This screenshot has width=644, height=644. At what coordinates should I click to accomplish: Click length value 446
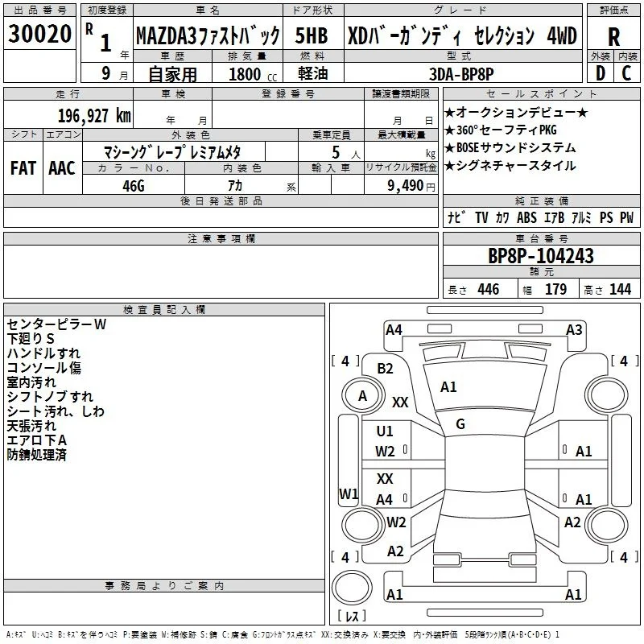pos(489,289)
